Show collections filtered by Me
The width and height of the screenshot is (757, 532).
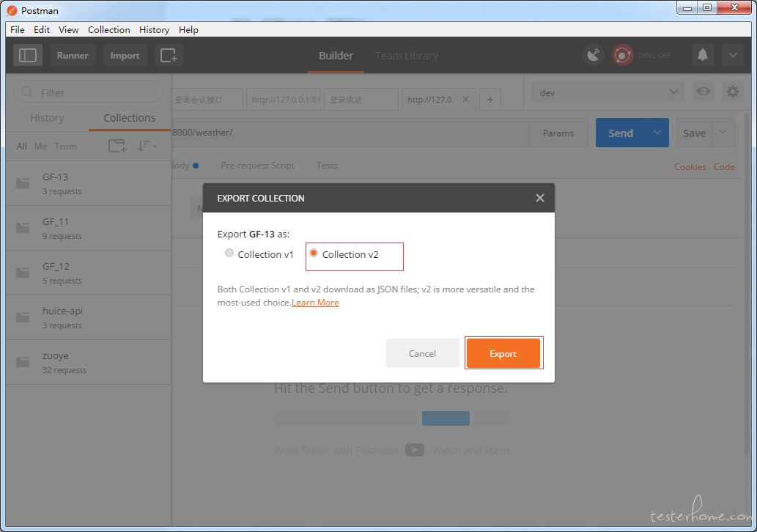click(40, 147)
